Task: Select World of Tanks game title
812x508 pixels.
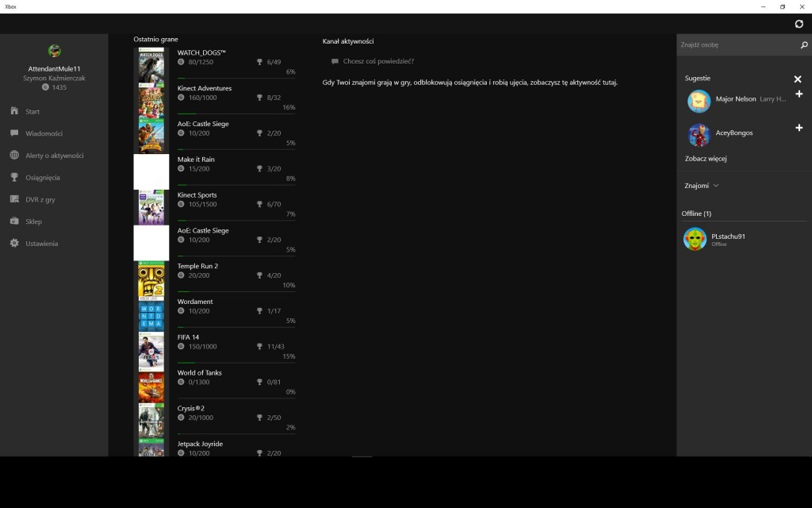Action: coord(199,373)
